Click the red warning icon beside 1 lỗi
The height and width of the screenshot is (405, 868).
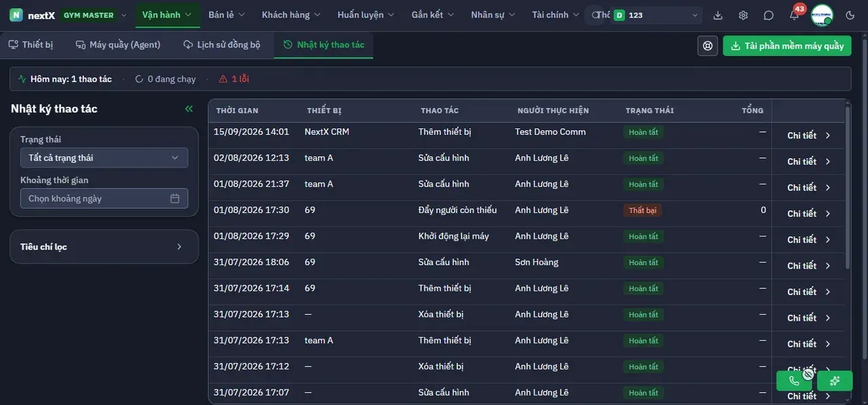[x=223, y=79]
